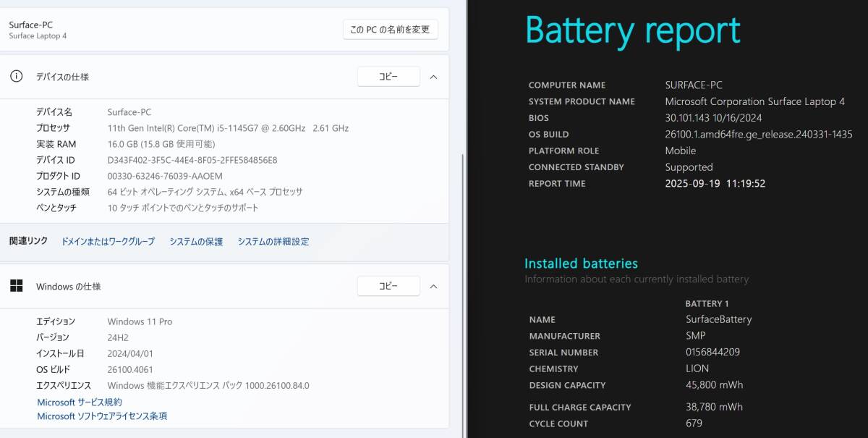Select CYCLE COUNT value 679
Screen dimensions: 868x438
pyautogui.click(x=694, y=424)
